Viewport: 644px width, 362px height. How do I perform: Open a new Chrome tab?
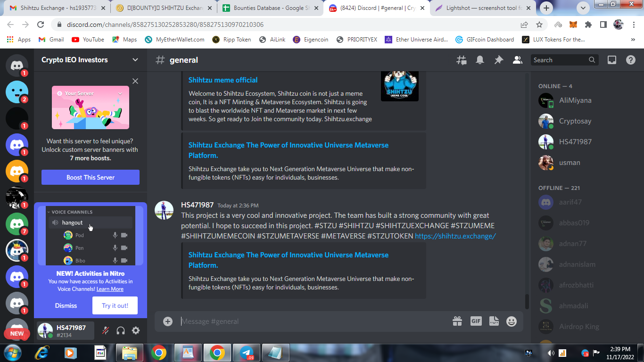tap(546, 8)
